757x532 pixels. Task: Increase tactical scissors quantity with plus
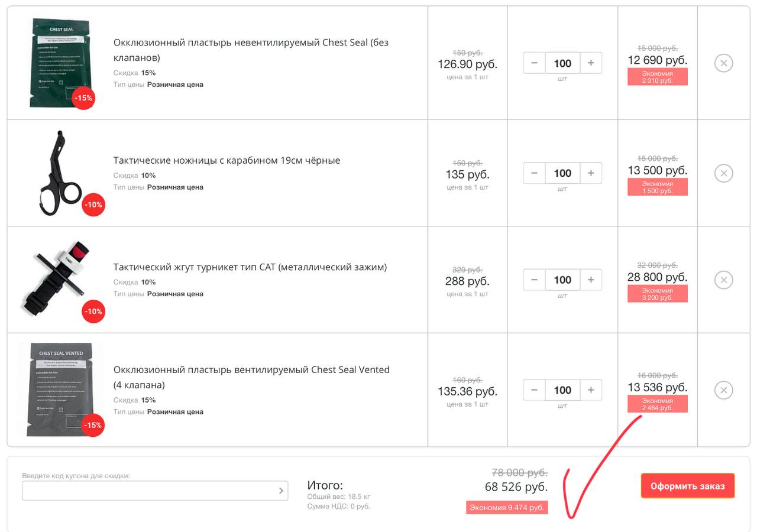click(591, 173)
